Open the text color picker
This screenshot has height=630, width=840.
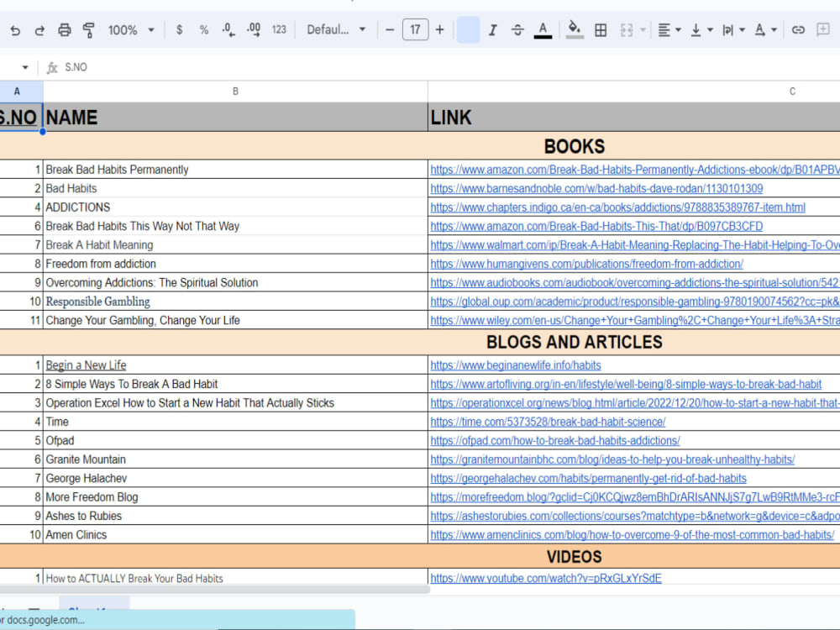coord(543,30)
